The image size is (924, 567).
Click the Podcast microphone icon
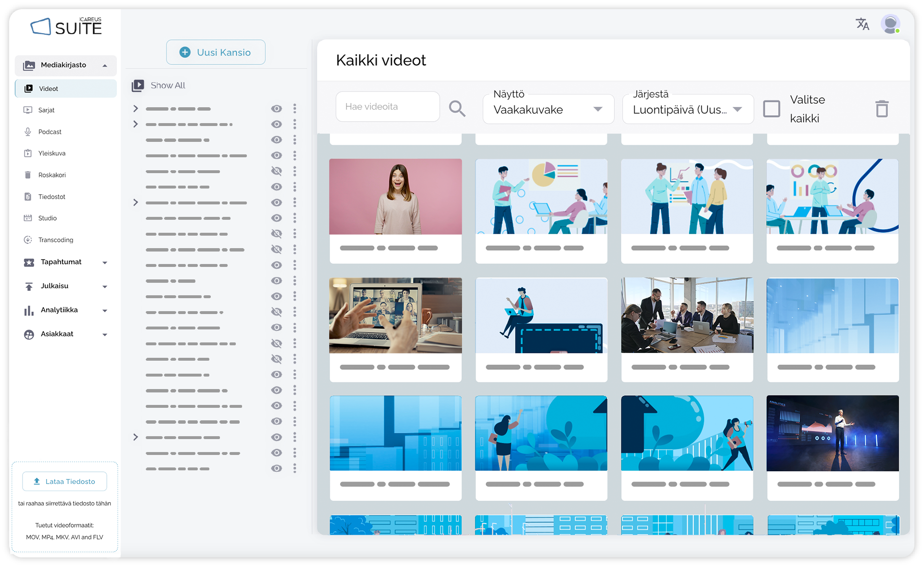[28, 132]
